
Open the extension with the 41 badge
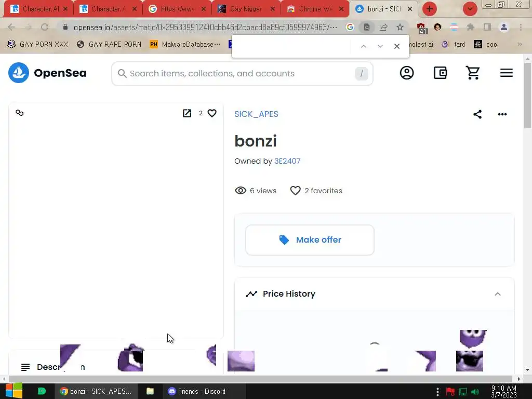421,29
